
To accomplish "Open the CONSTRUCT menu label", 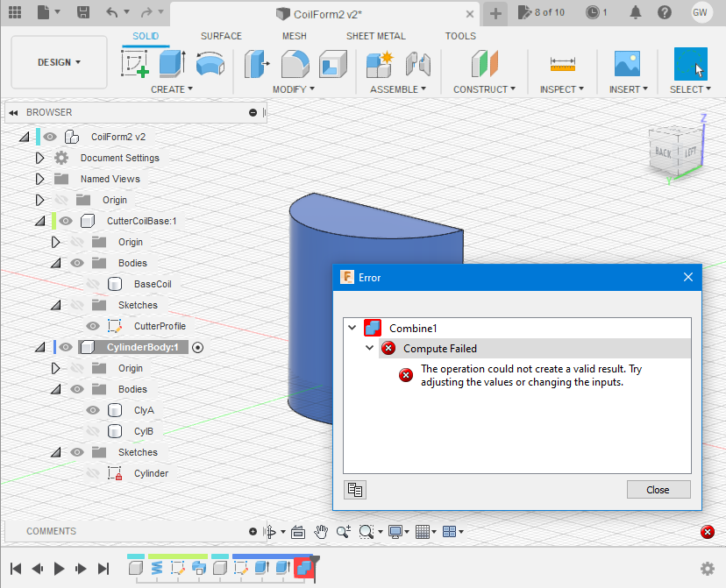I will (x=484, y=89).
